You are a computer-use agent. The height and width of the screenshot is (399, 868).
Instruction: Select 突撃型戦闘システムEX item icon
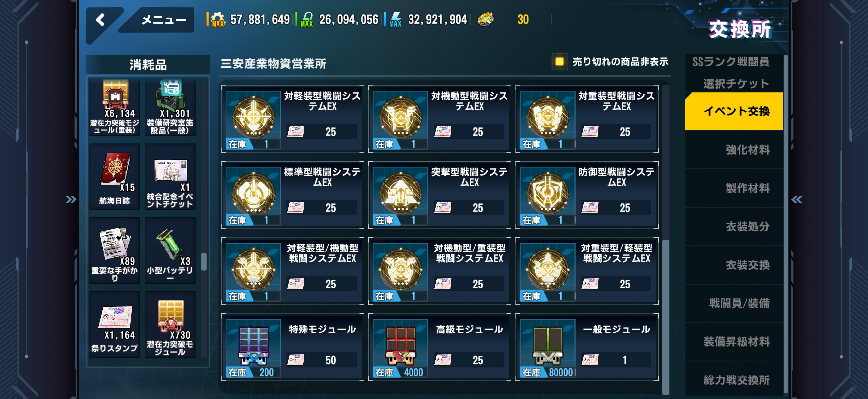click(400, 194)
